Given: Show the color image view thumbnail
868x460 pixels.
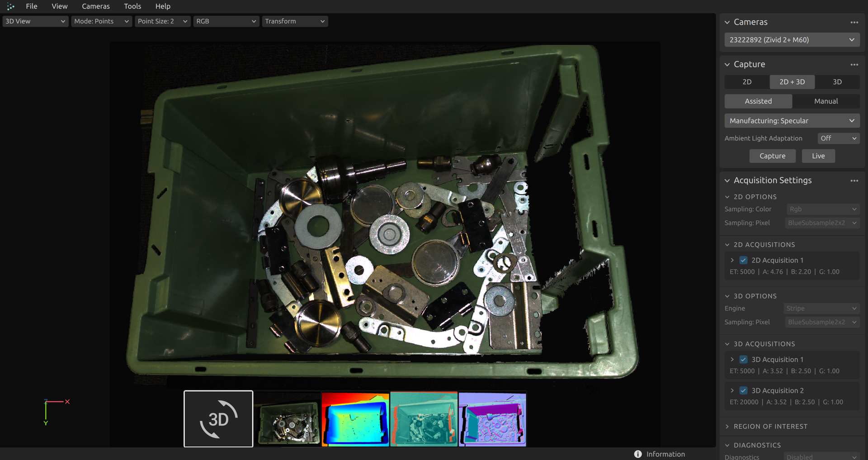Looking at the screenshot, I should (x=287, y=419).
